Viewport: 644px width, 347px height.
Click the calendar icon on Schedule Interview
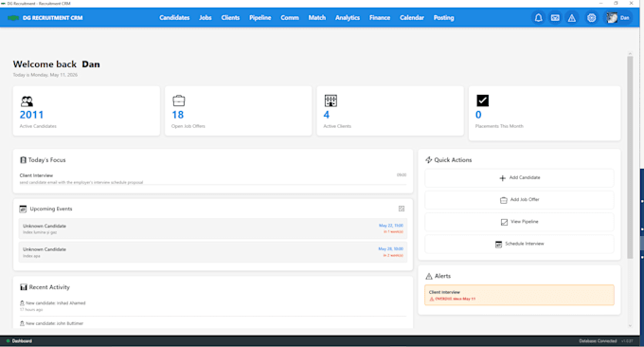pos(498,245)
